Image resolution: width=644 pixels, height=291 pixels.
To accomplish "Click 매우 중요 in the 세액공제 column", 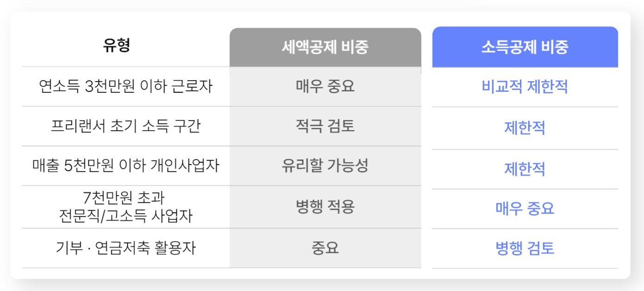I will [325, 86].
